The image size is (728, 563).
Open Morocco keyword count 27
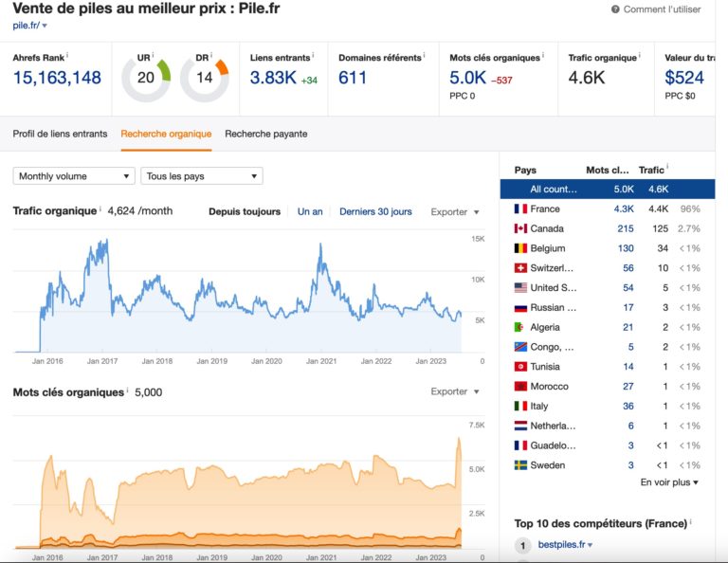tap(628, 386)
